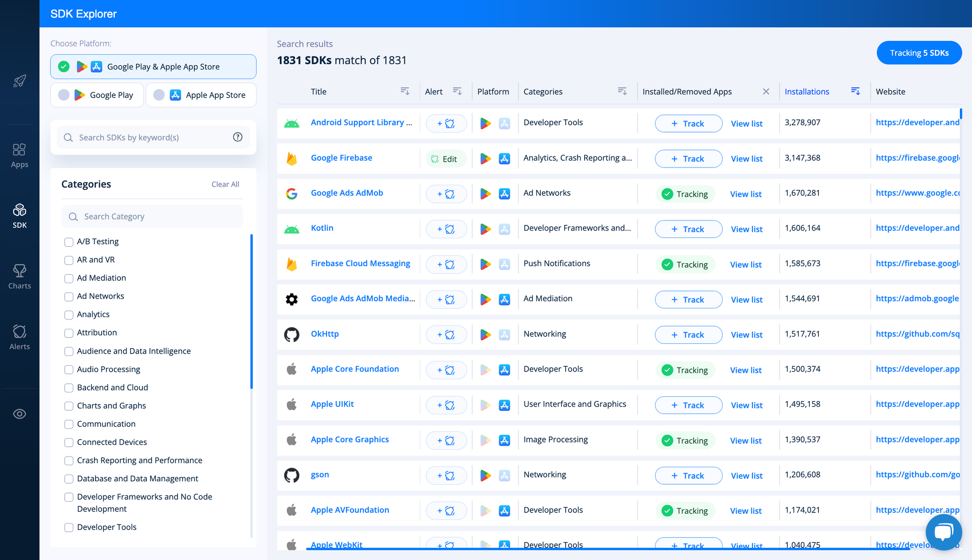Click the Apple App Store icon on the Kotlin row
This screenshot has height=560, width=972.
505,229
